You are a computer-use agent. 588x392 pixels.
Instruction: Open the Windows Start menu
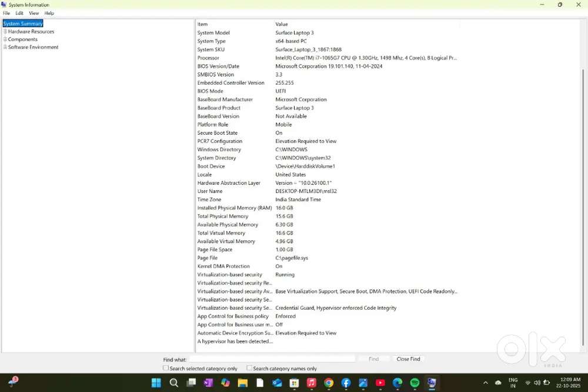[x=156, y=383]
